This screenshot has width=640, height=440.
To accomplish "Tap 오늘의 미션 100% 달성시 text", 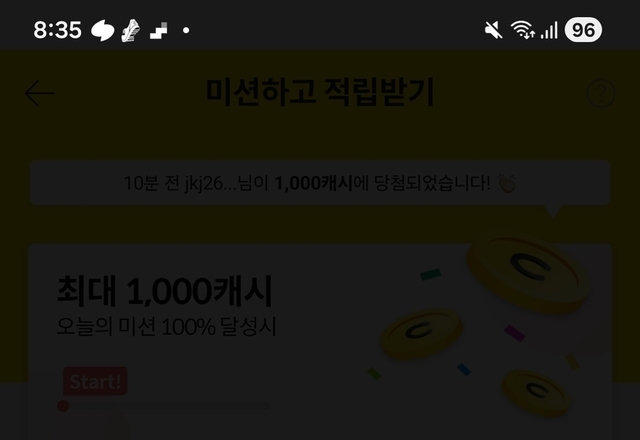I will (167, 327).
